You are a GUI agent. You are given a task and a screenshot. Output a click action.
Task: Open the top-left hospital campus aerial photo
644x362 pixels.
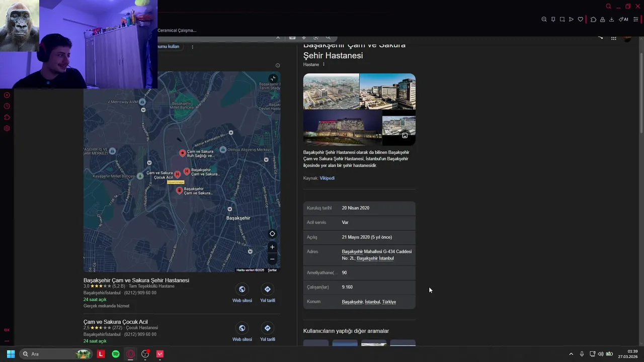331,92
